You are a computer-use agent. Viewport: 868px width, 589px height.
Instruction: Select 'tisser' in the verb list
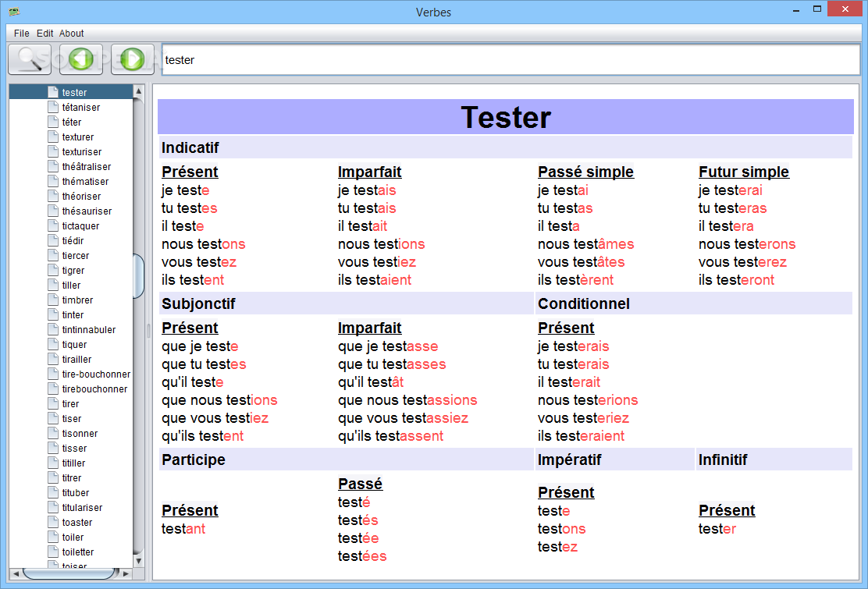click(74, 449)
